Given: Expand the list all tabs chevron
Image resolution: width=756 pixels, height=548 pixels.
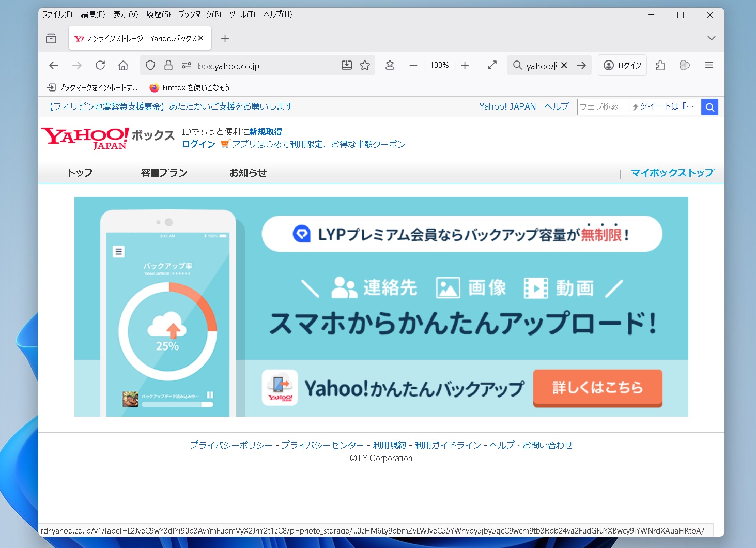Looking at the screenshot, I should [712, 38].
